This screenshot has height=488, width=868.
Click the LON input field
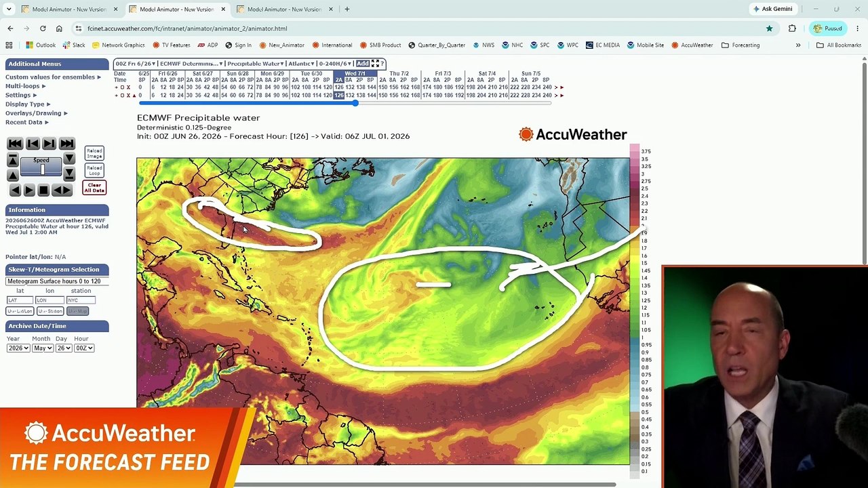point(50,300)
